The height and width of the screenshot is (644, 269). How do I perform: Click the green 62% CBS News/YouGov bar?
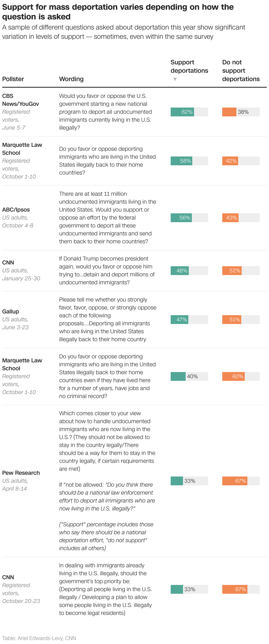coord(182,112)
